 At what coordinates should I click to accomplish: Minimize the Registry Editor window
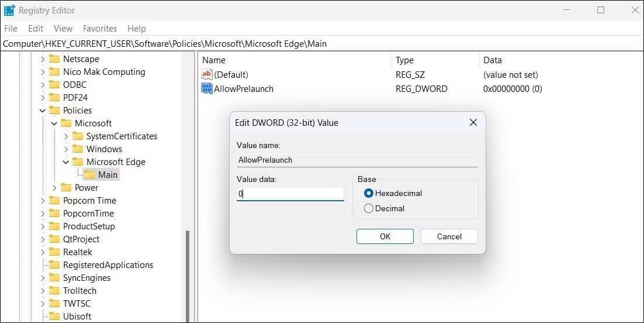567,10
